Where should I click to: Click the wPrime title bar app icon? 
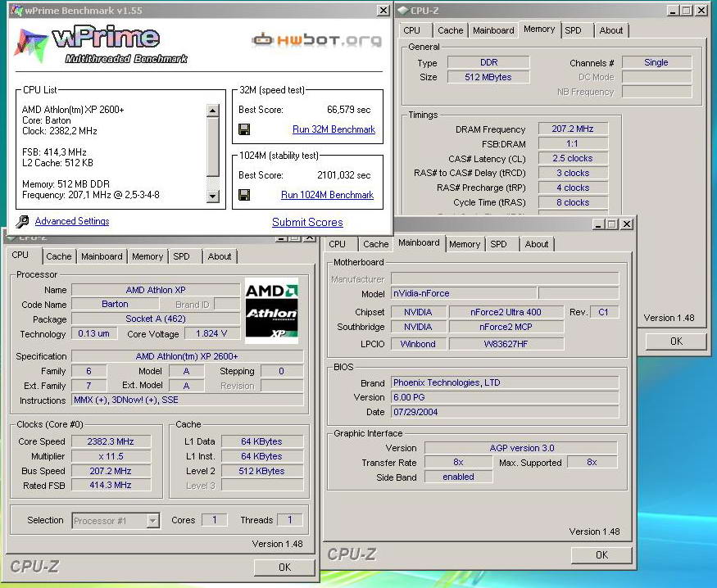(17, 10)
